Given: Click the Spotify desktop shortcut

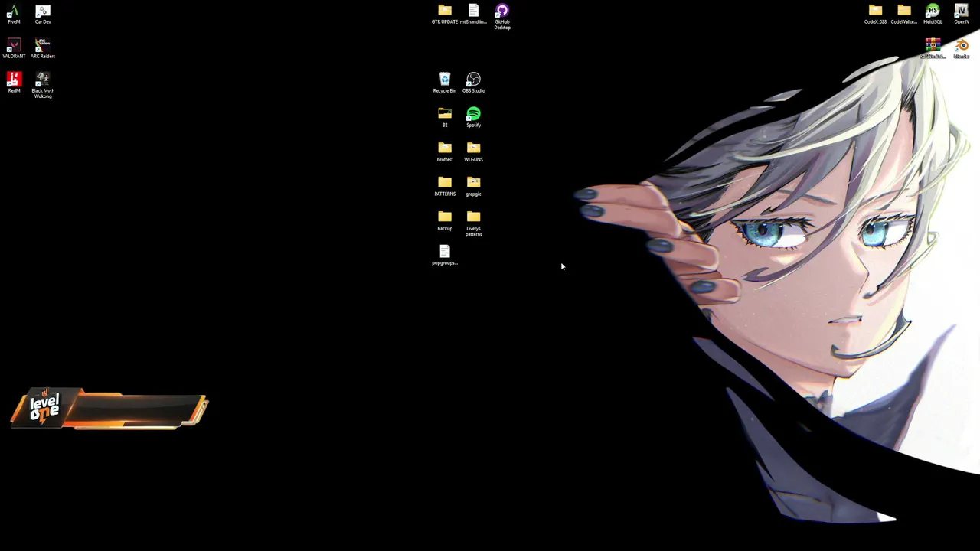Looking at the screenshot, I should coord(473,118).
